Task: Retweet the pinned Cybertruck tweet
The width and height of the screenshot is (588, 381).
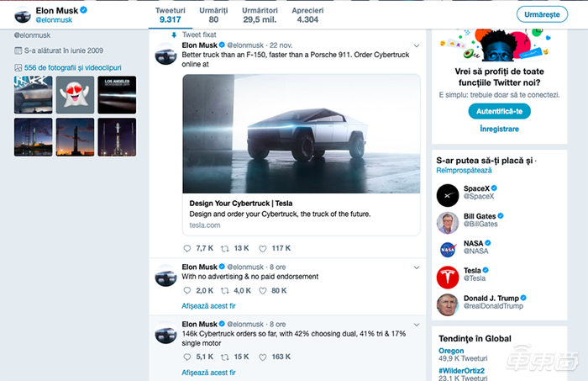Action: click(x=224, y=248)
